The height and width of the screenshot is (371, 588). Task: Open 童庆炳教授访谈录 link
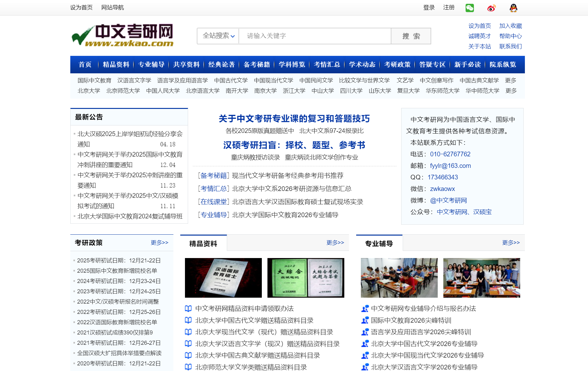pos(255,158)
